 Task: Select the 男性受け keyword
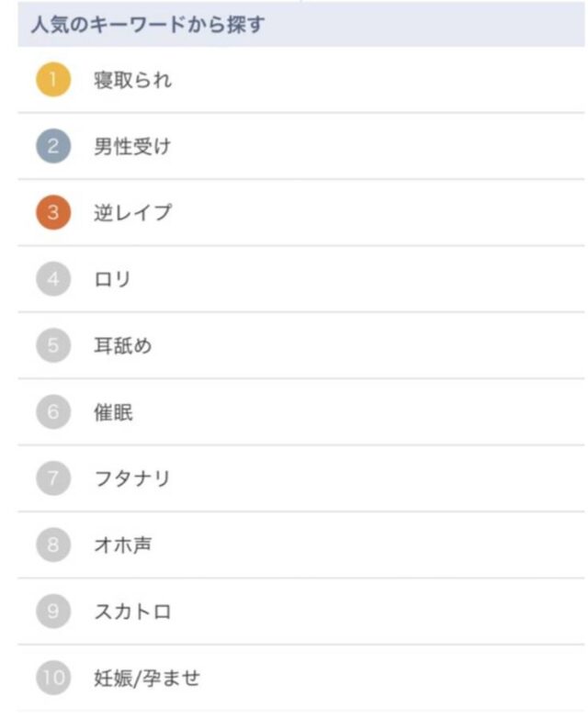click(x=132, y=146)
